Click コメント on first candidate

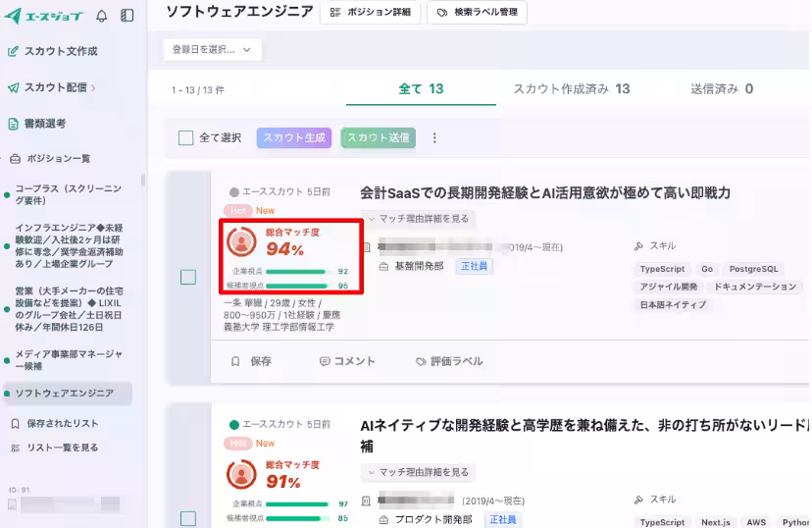click(x=347, y=361)
